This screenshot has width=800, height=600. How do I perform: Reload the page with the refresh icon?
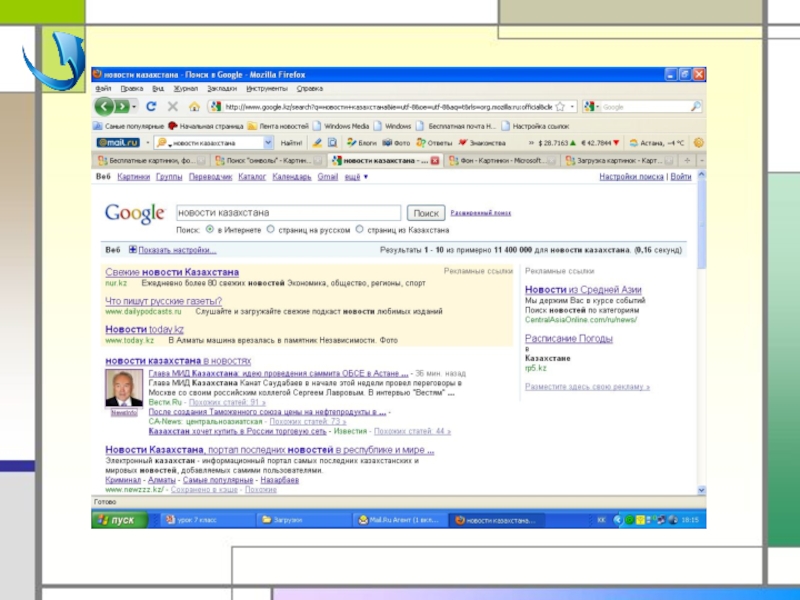click(x=151, y=107)
